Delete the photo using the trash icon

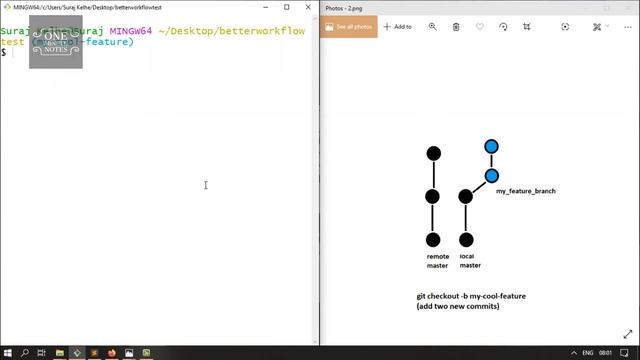point(456,27)
